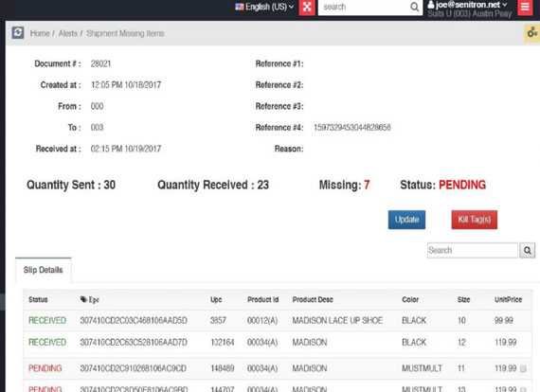This screenshot has width=540, height=392.
Task: Select Epc 307410CD2C03C468106AAD5D cell
Action: click(x=134, y=320)
